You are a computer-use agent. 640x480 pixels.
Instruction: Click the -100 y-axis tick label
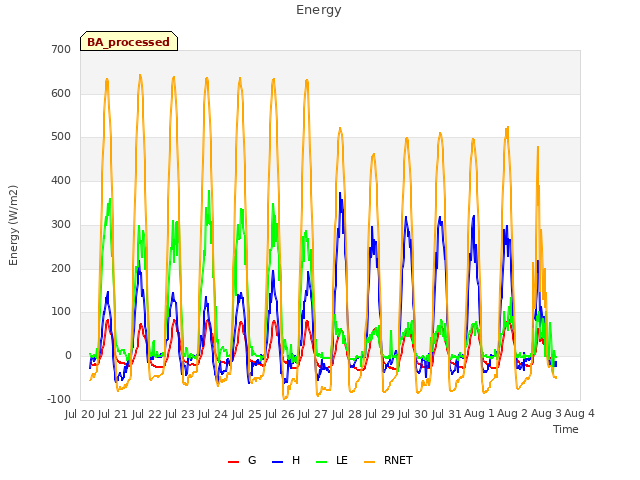(x=59, y=399)
